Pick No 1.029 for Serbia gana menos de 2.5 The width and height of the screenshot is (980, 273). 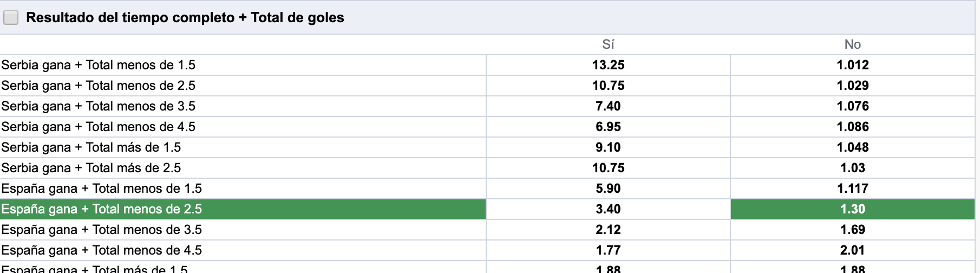[x=852, y=86]
